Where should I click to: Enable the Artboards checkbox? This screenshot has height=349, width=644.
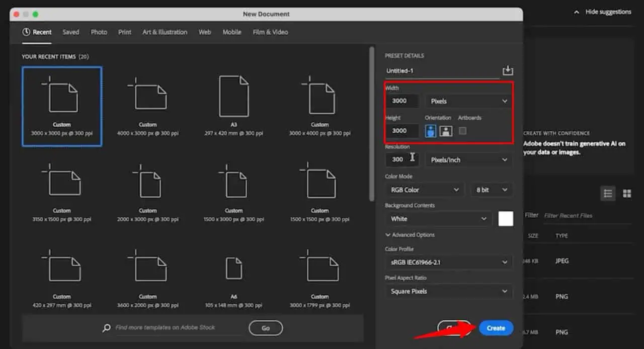[462, 131]
